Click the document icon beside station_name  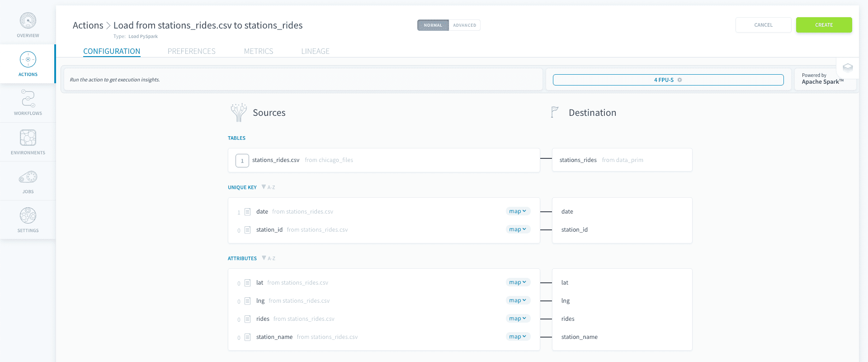[x=248, y=337]
